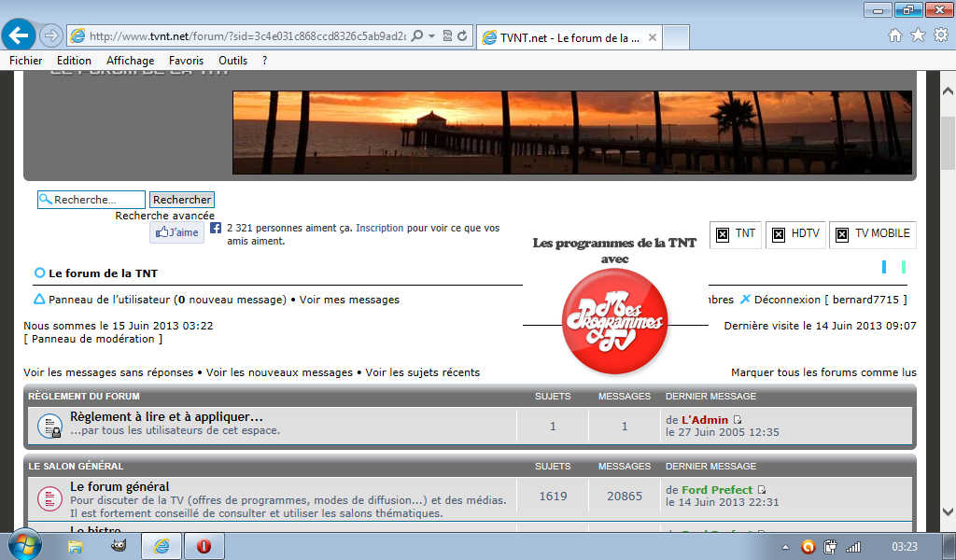Image resolution: width=956 pixels, height=560 pixels.
Task: Click the scrollbar up arrow
Action: (x=948, y=91)
